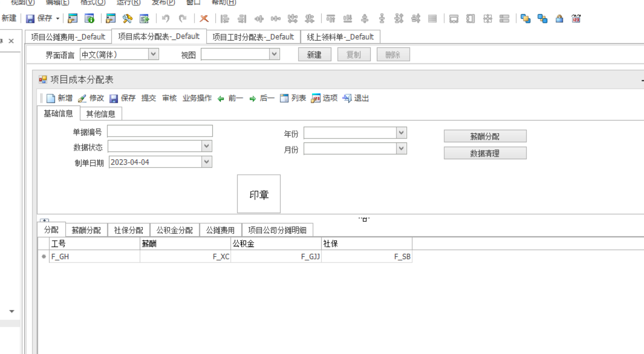This screenshot has height=354, width=644.
Task: Click the redo arrow icon
Action: (182, 19)
